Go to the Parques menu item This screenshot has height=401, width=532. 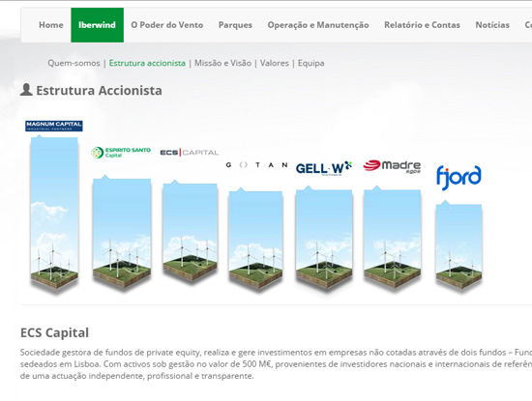tap(235, 25)
